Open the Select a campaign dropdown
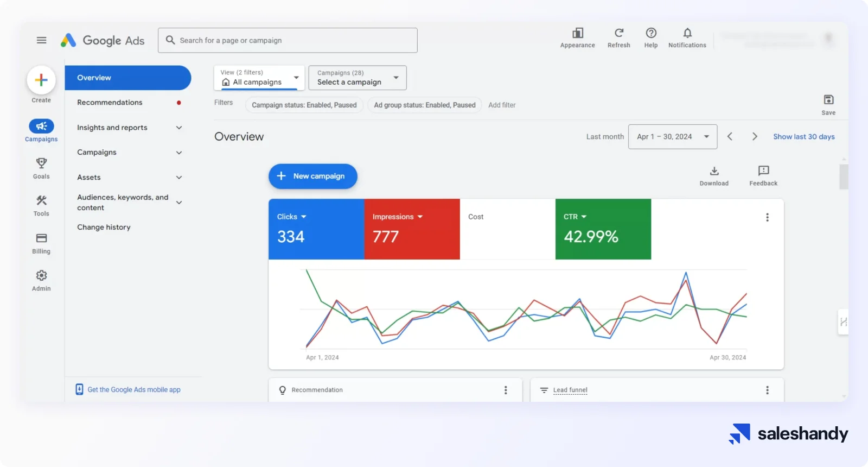This screenshot has width=868, height=467. click(x=357, y=78)
